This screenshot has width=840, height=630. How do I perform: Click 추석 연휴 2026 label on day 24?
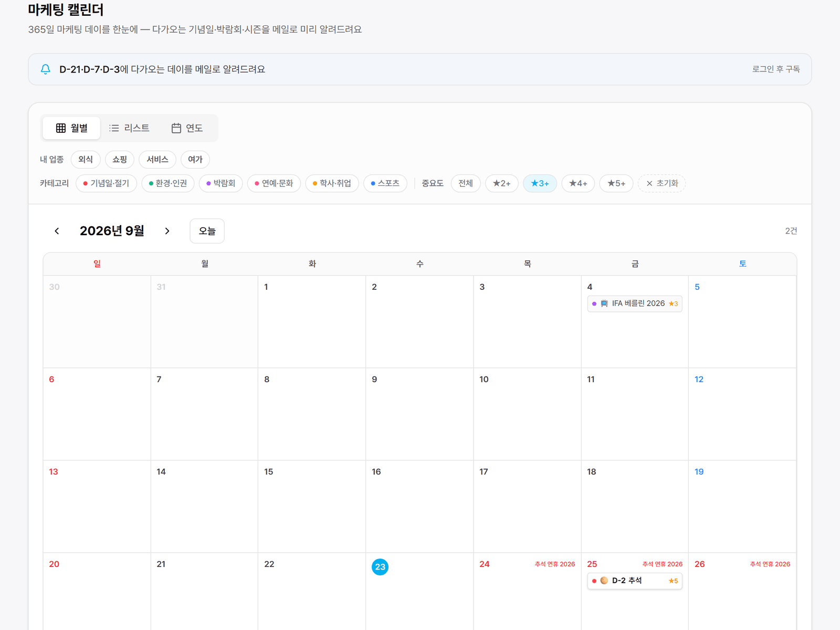(x=555, y=564)
